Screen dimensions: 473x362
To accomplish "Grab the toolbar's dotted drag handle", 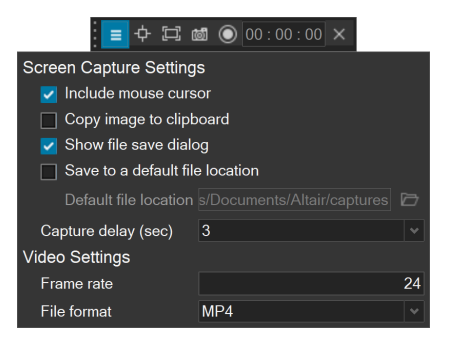I will coord(95,34).
